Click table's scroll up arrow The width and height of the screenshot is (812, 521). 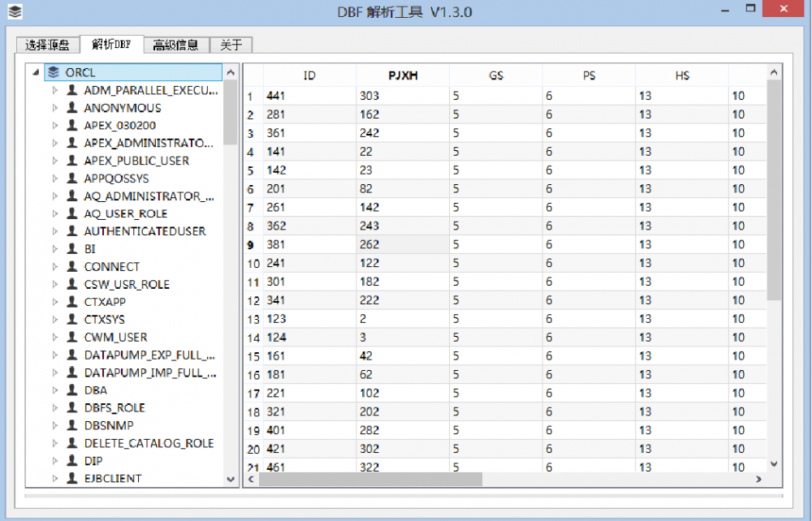pos(774,72)
